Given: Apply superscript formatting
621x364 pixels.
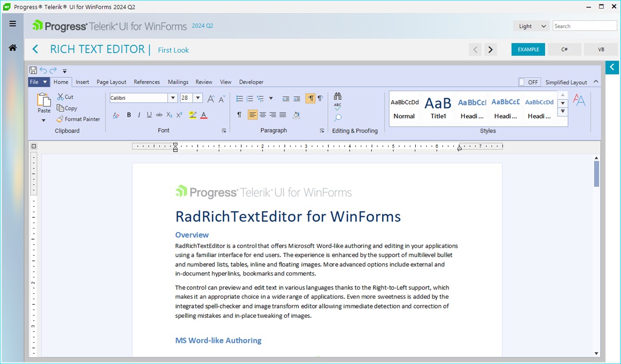Looking at the screenshot, I should 180,115.
